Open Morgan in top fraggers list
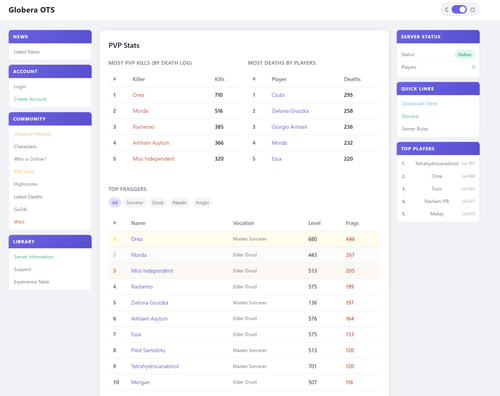This screenshot has width=500, height=396. 140,382
